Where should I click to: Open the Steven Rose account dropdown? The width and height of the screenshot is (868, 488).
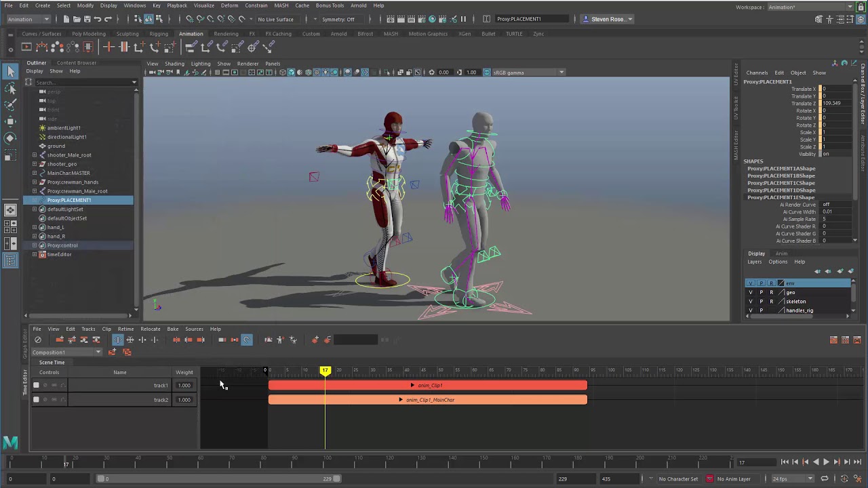(x=608, y=19)
